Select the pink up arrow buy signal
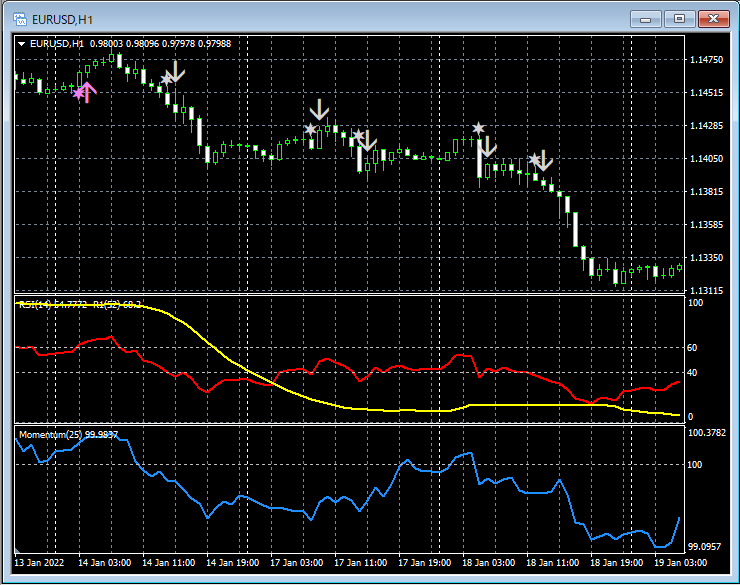The width and height of the screenshot is (740, 585). pos(87,92)
